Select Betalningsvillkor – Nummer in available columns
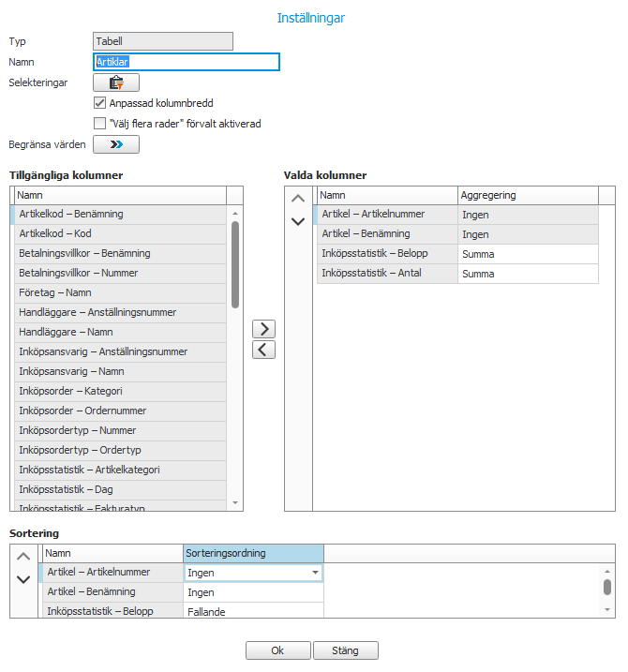628x672 pixels. tap(119, 274)
